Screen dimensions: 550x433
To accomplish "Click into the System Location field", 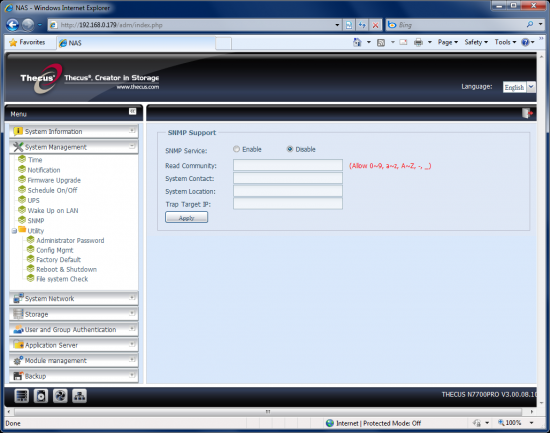I will (x=288, y=191).
